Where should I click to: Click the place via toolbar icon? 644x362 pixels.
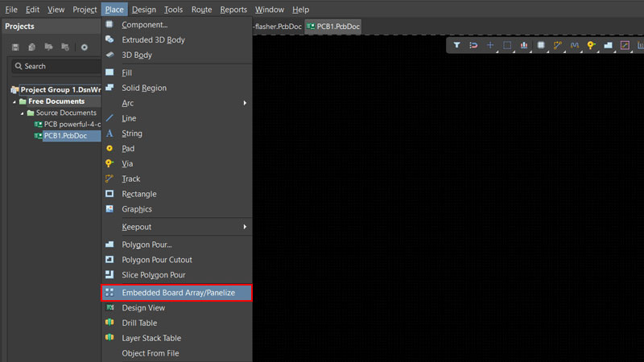592,46
